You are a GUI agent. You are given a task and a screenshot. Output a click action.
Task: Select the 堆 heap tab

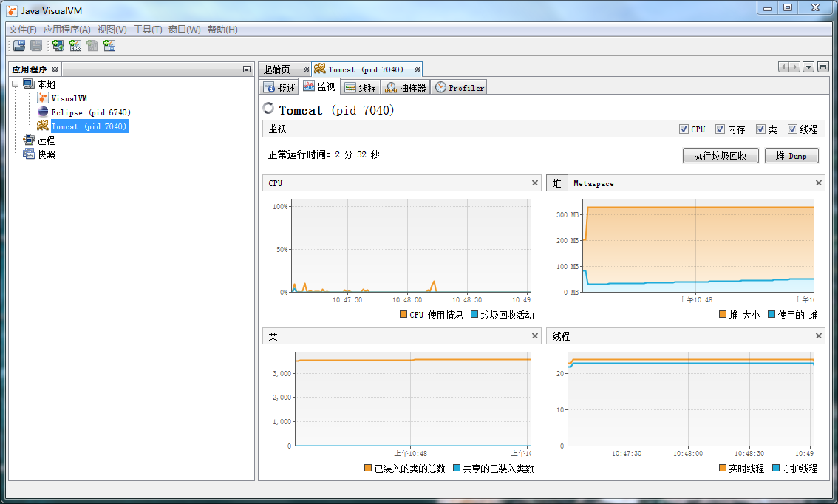click(557, 183)
